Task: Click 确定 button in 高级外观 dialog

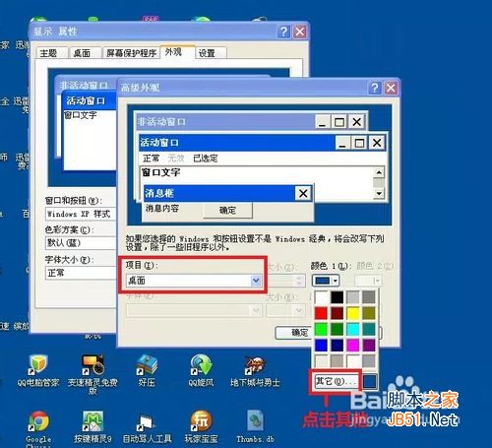Action: click(292, 333)
